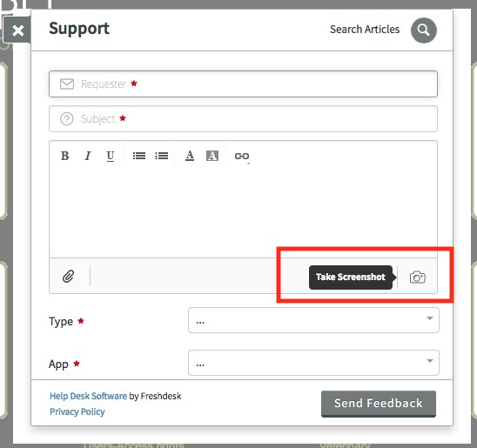Apply Italic formatting in the editor

(88, 156)
